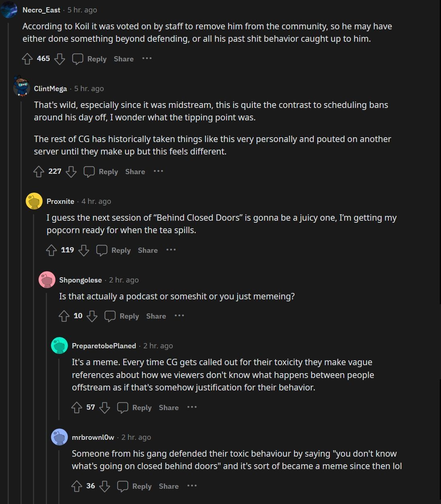Open more options for Necro_East's comment
The width and height of the screenshot is (441, 504).
pos(147,59)
